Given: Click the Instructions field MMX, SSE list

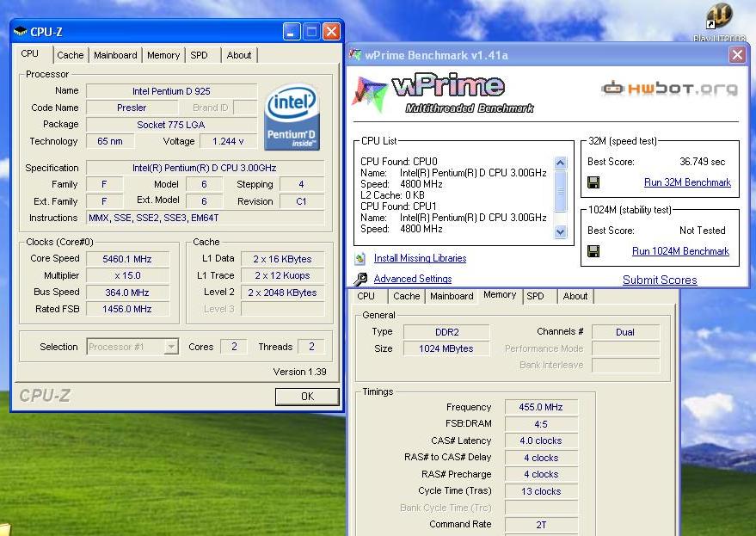Looking at the screenshot, I should (205, 218).
